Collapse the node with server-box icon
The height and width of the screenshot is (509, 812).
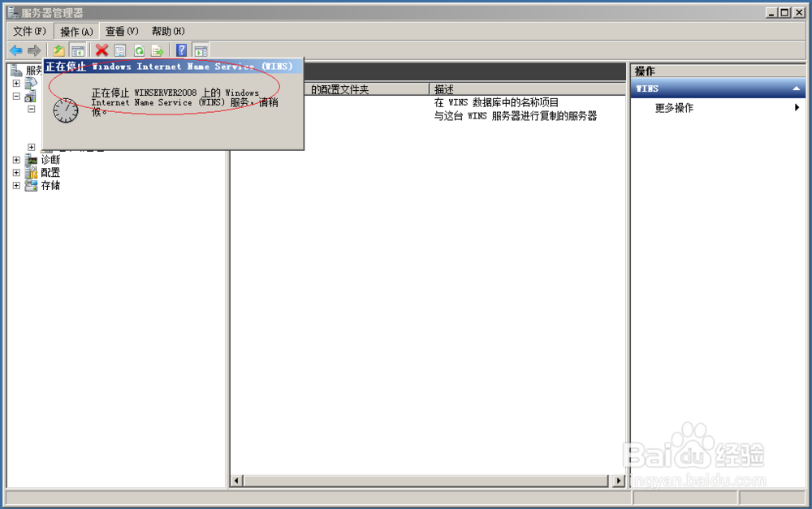(16, 96)
